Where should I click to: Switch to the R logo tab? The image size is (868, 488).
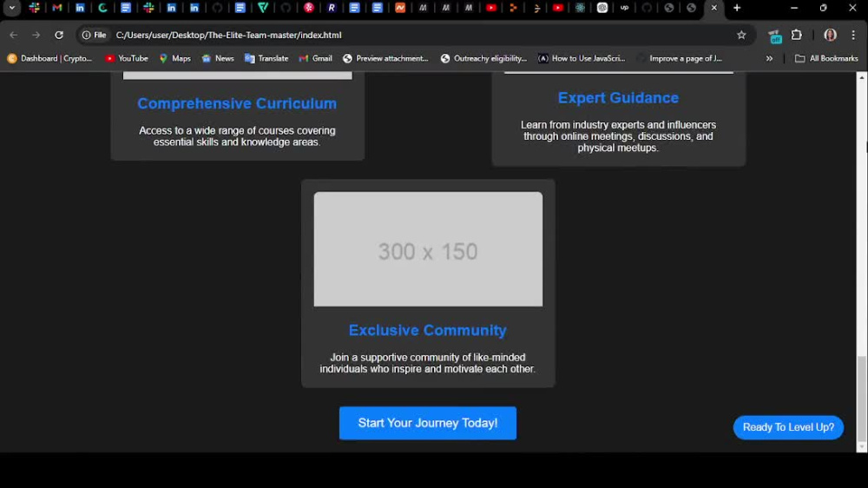point(332,8)
